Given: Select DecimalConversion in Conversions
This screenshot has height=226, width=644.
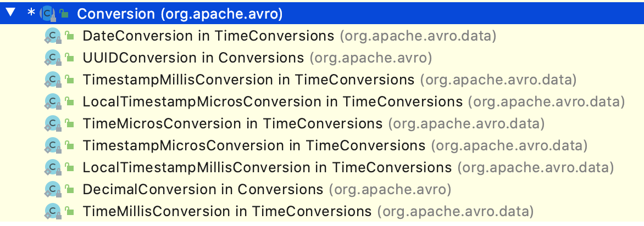Looking at the screenshot, I should pyautogui.click(x=203, y=189).
